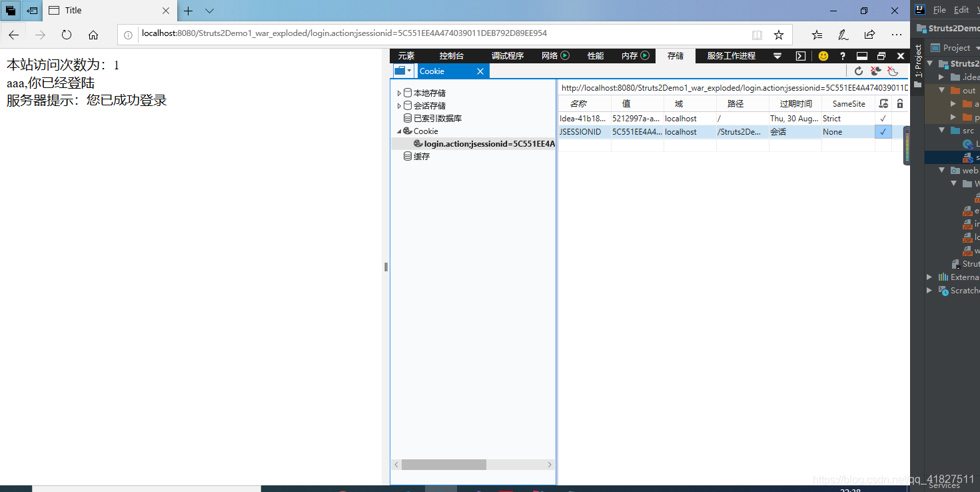Switch to the 控制台 tab
Screen dimensions: 980x492
click(451, 56)
